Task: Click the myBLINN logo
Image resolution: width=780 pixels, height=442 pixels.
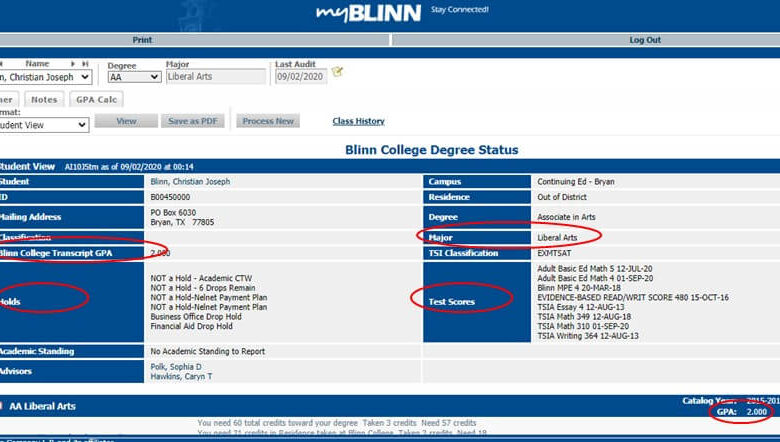Action: (x=369, y=12)
